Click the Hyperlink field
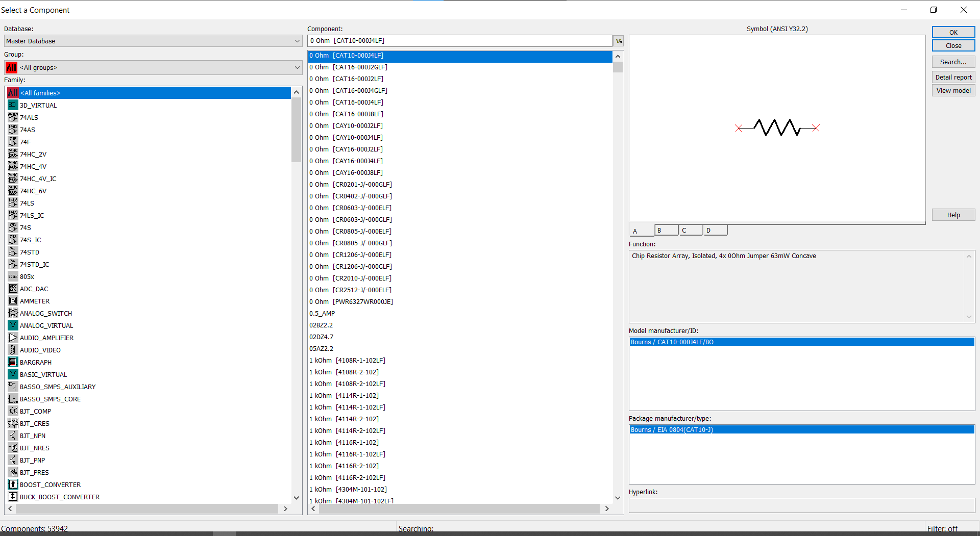 (x=802, y=505)
